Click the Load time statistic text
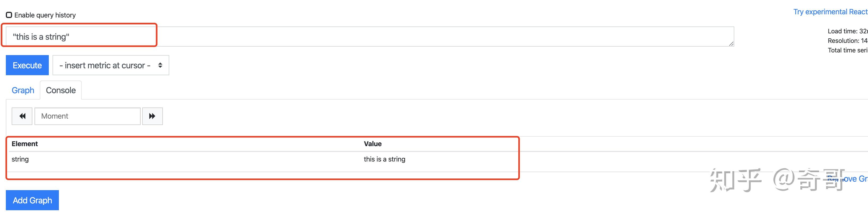 click(847, 31)
